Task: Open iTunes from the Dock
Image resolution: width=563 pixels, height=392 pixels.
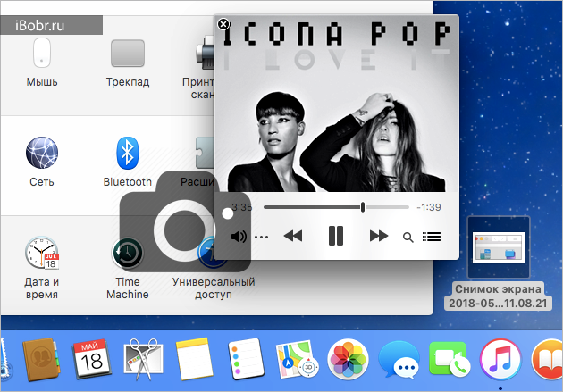Action: point(500,359)
